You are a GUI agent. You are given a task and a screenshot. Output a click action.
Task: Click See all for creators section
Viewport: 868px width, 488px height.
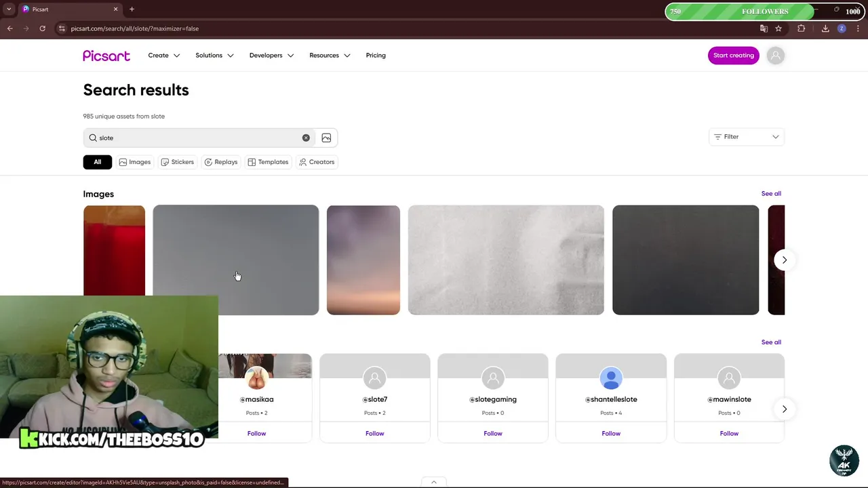click(x=771, y=342)
